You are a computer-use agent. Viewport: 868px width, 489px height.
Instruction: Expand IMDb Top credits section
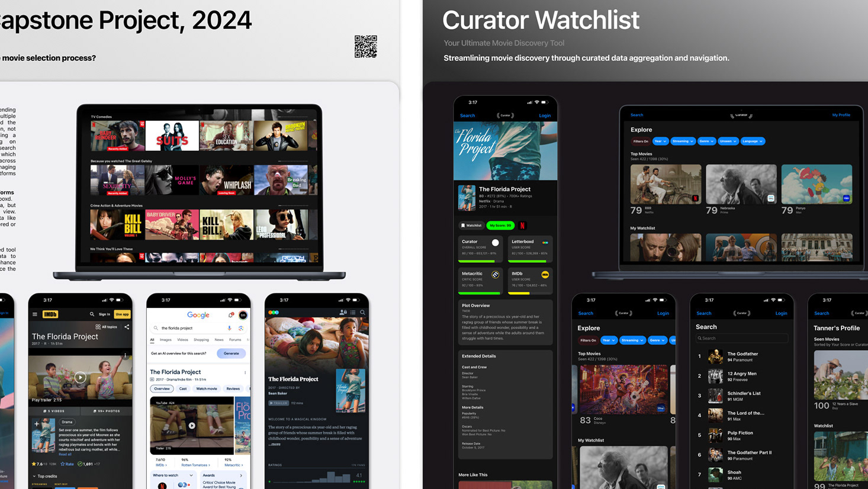coord(45,476)
